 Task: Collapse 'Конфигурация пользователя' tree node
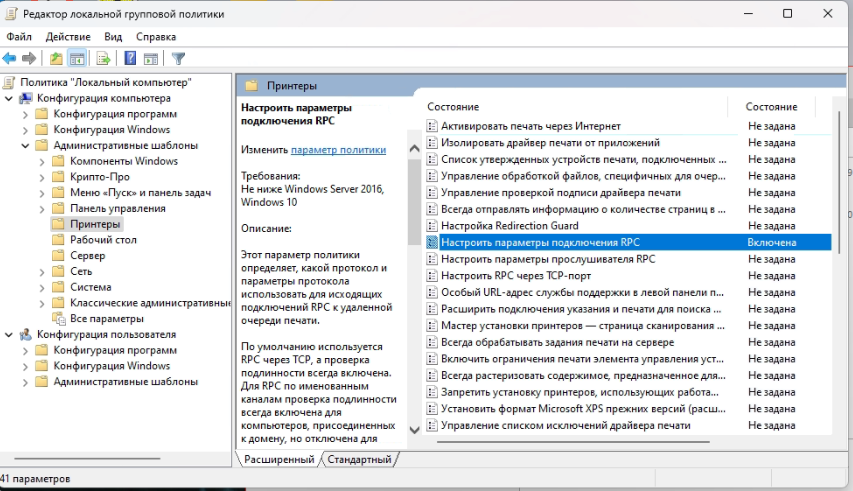(x=9, y=335)
